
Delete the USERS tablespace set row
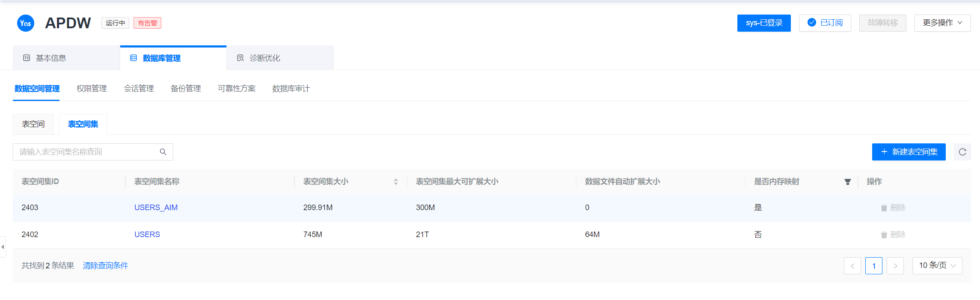pos(893,235)
